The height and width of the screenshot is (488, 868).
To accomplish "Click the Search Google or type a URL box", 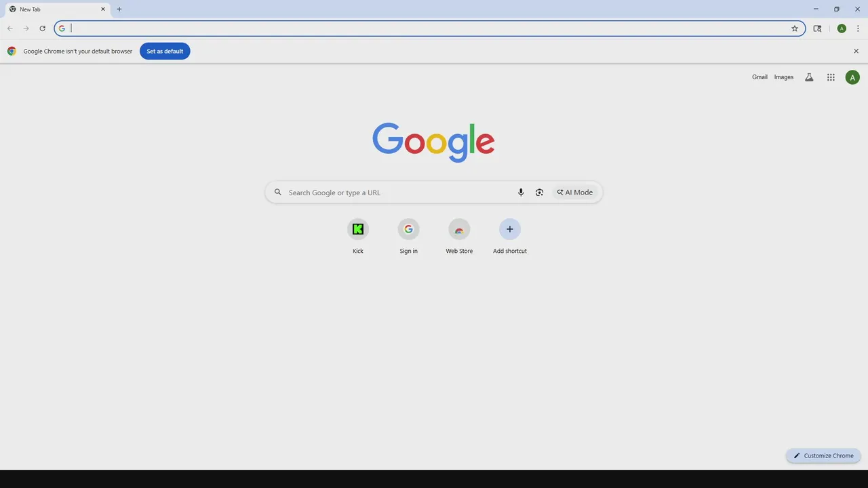I will [434, 192].
